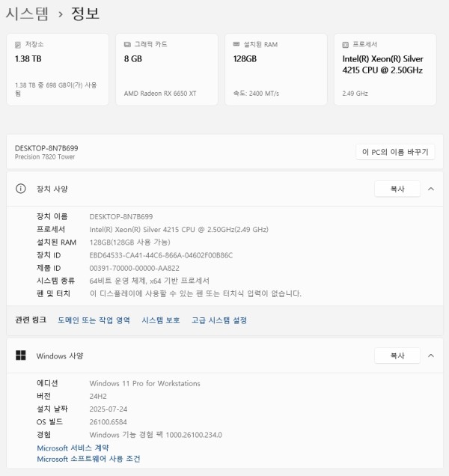Click the Windows logo icon beside Windows 사양
Image resolution: width=449 pixels, height=476 pixels.
point(21,356)
